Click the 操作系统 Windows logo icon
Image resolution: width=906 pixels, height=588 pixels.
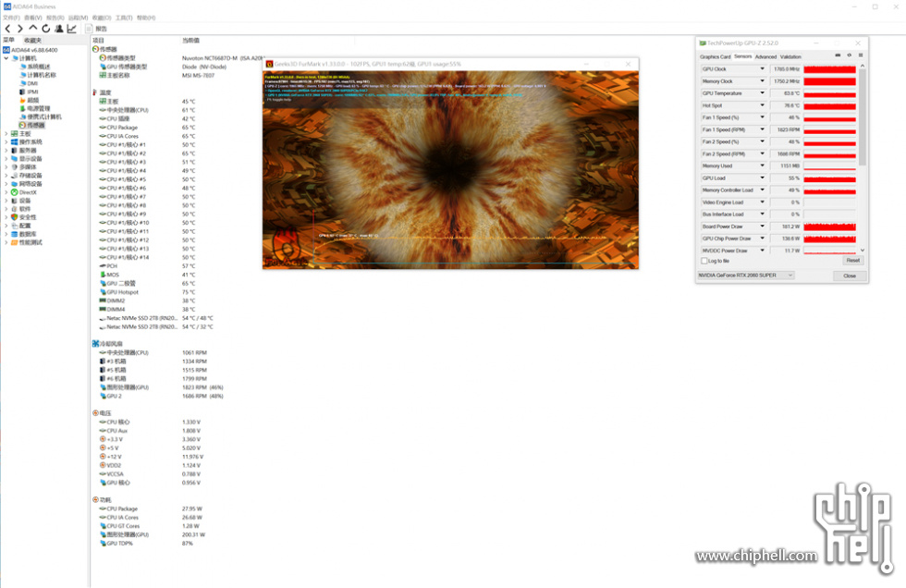coord(15,142)
